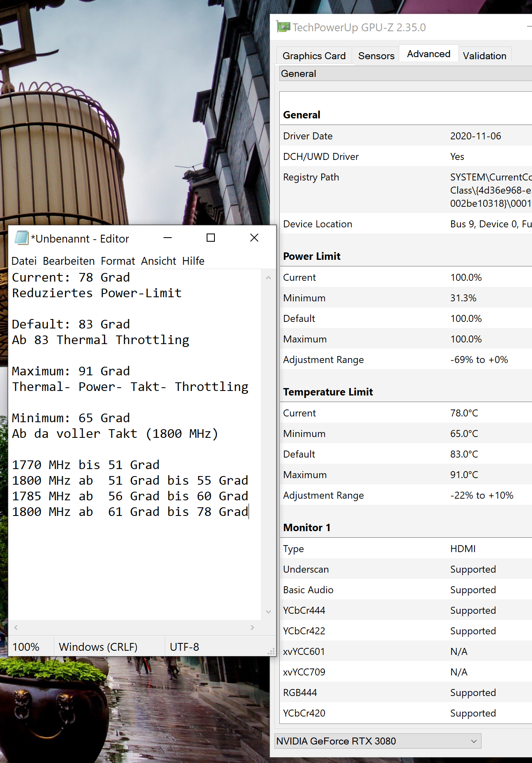Open the Datei menu in Editor
The width and height of the screenshot is (532, 763).
pos(24,261)
